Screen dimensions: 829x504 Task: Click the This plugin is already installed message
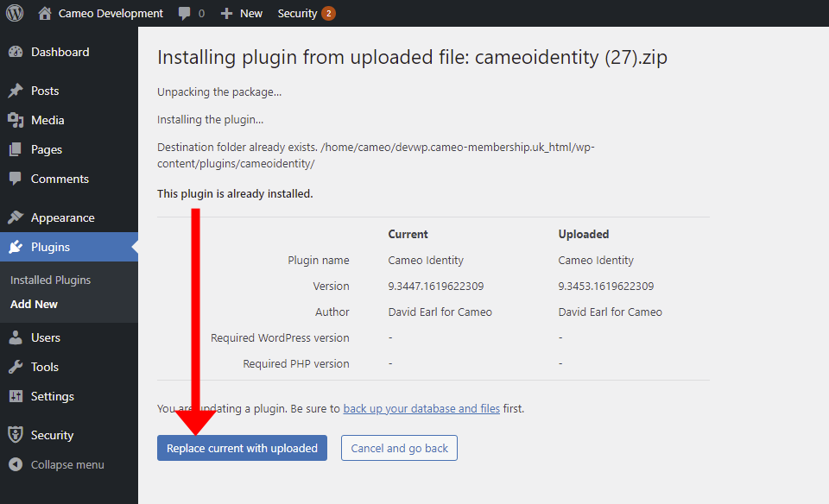tap(235, 194)
